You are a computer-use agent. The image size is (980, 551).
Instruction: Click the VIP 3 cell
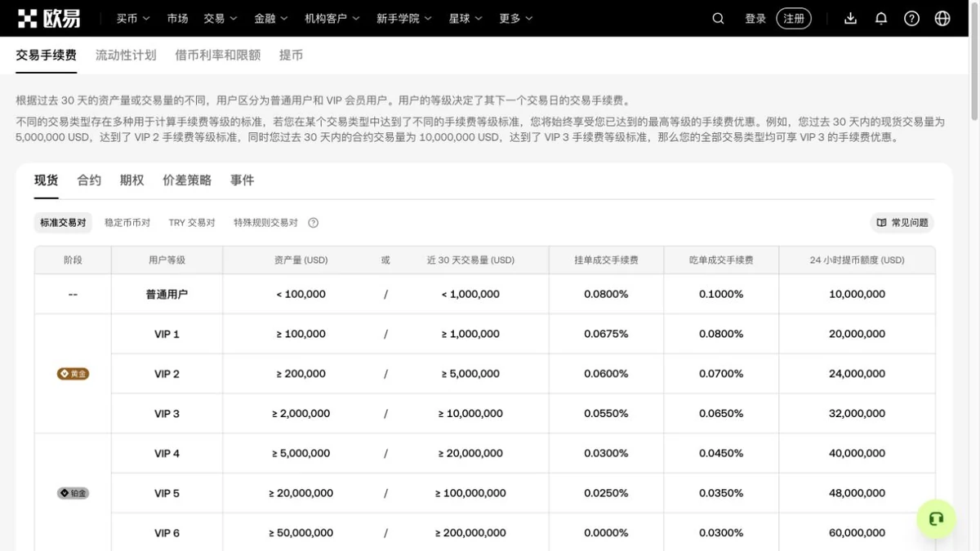[x=167, y=414]
